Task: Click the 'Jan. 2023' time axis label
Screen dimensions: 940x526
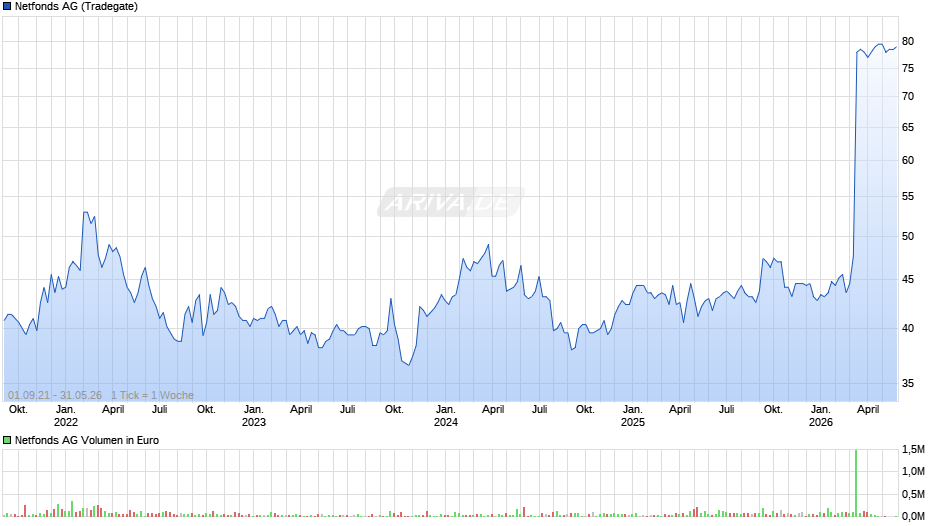Action: [x=254, y=416]
